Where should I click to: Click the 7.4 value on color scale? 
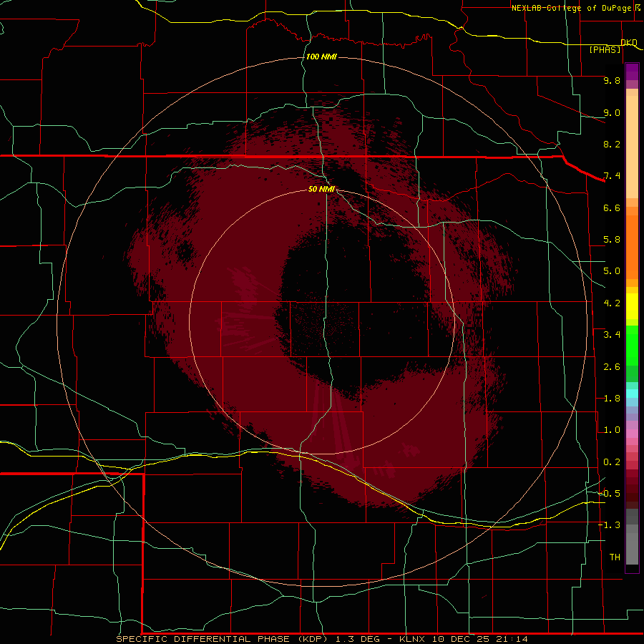pos(612,176)
